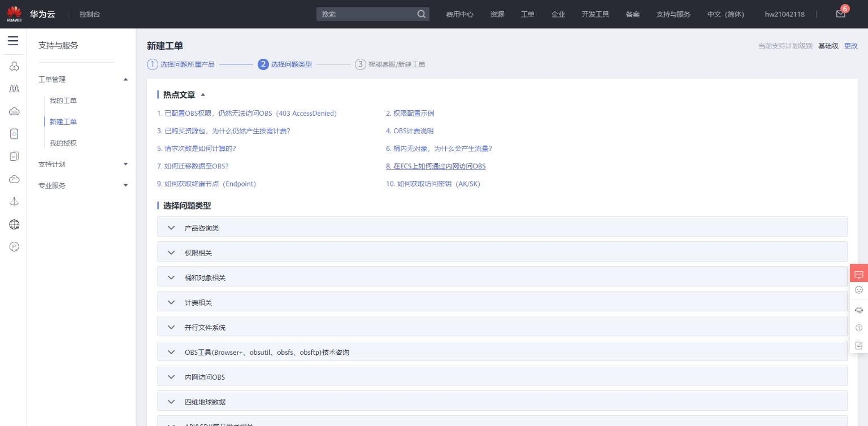
Task: Expand the 支持计划 sidebar group
Action: [125, 164]
